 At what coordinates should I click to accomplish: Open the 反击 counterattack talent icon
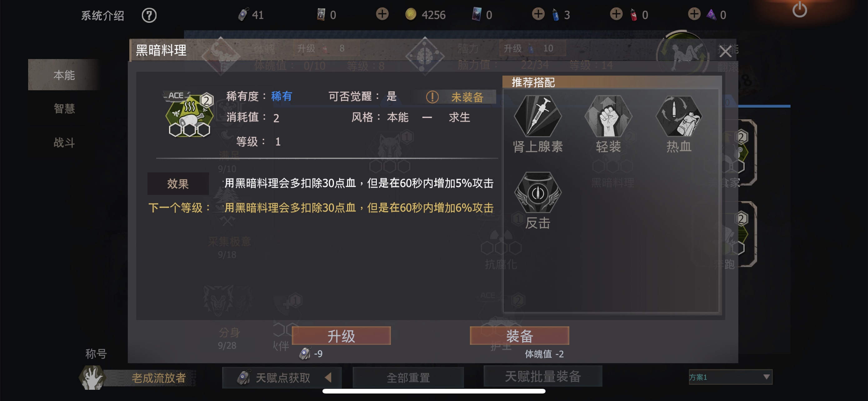point(538,193)
